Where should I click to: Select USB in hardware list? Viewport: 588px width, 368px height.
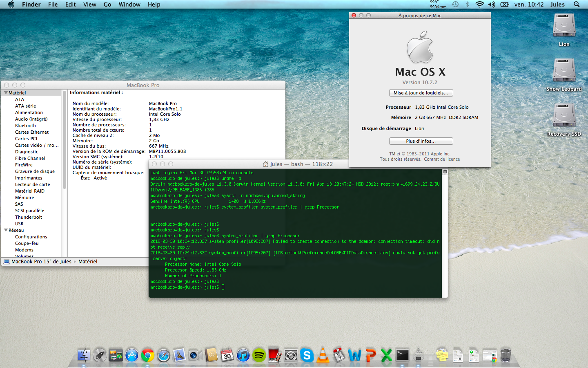click(x=19, y=224)
